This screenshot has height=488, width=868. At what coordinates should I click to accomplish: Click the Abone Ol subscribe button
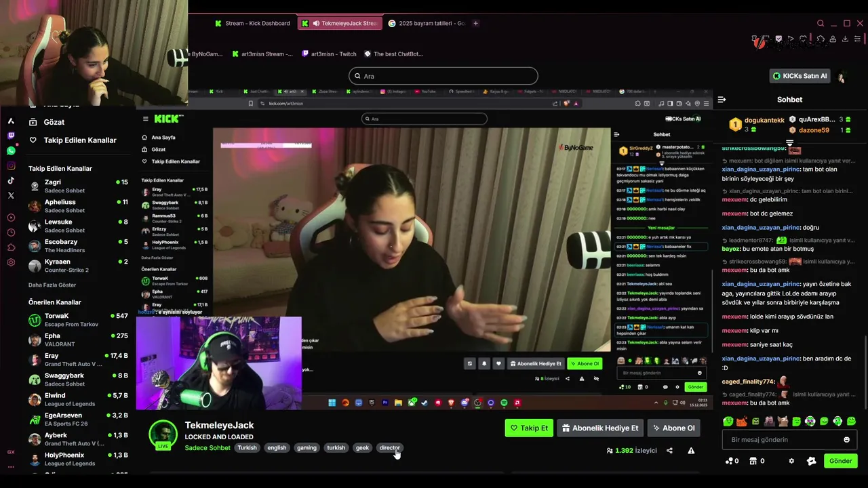pos(673,428)
